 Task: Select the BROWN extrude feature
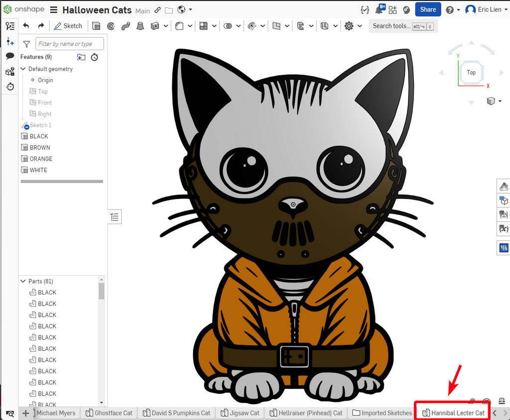coord(36,148)
